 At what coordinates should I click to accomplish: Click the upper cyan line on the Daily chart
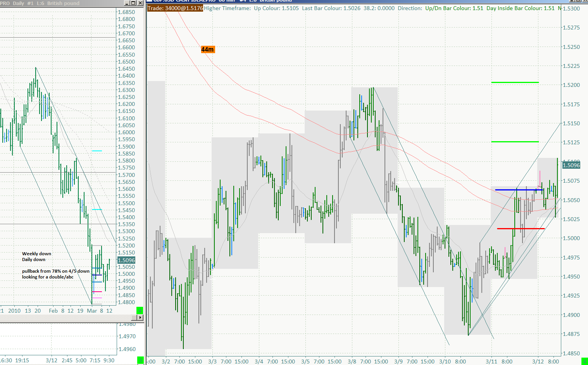(97, 150)
